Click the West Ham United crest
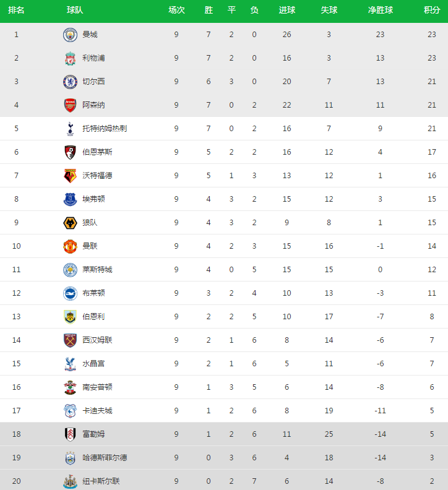 click(x=70, y=340)
